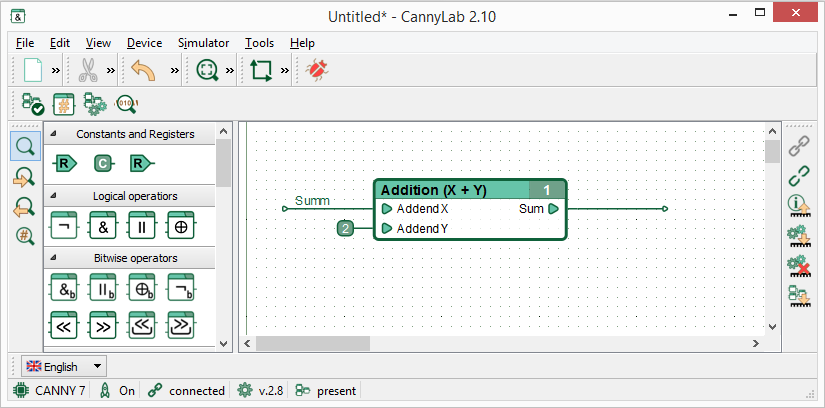Click the palette scrollbar down arrow

click(223, 343)
